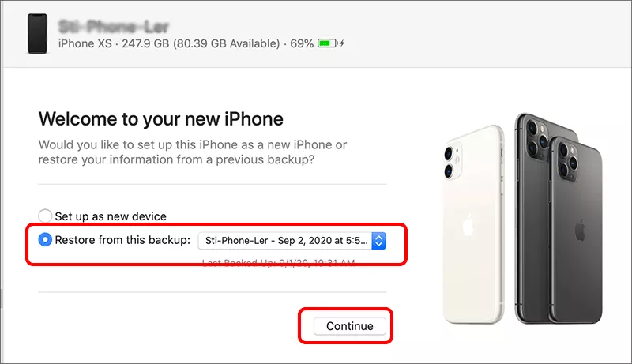632x364 pixels.
Task: Click the green battery level icon
Action: (x=327, y=43)
